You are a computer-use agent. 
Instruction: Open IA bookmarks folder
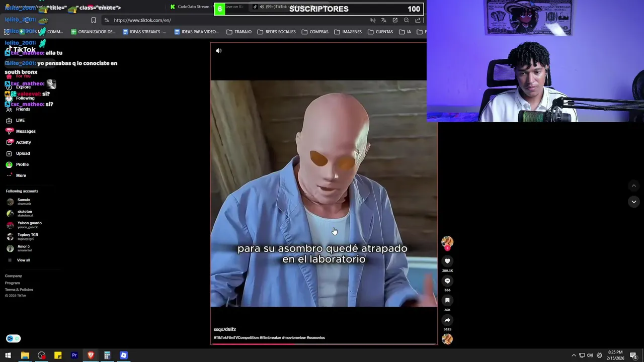(405, 32)
